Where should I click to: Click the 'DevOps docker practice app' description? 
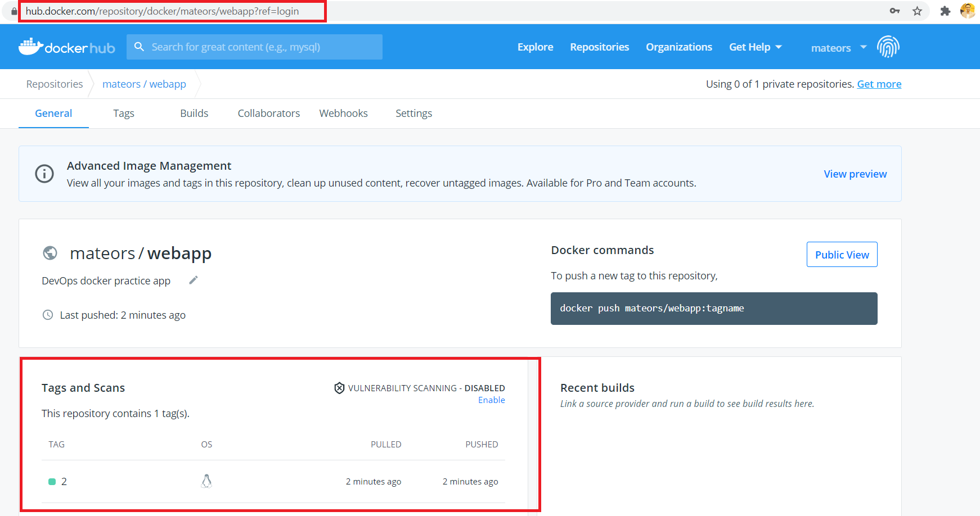click(x=106, y=280)
